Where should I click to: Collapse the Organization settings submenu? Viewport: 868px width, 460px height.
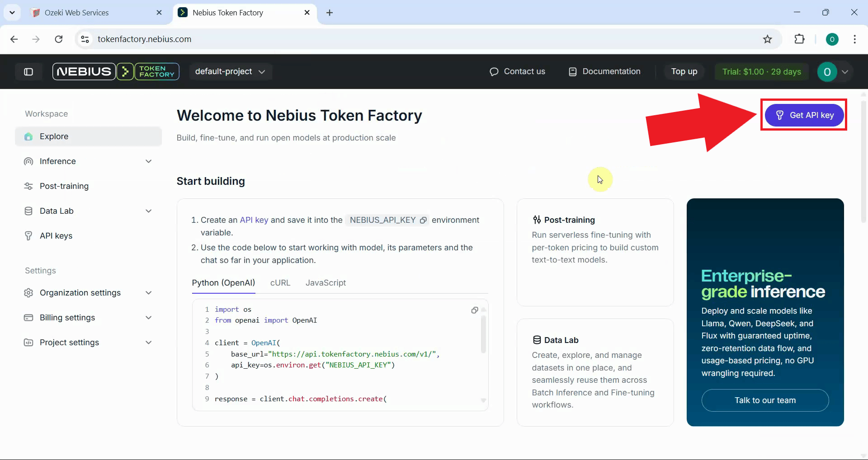click(149, 292)
